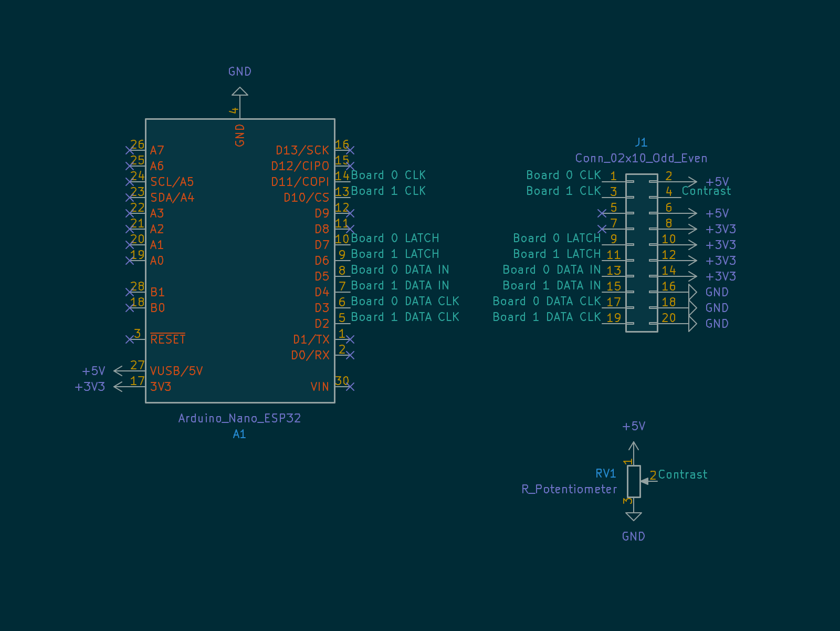
Task: Select the J1 reference designator label
Action: [x=641, y=142]
